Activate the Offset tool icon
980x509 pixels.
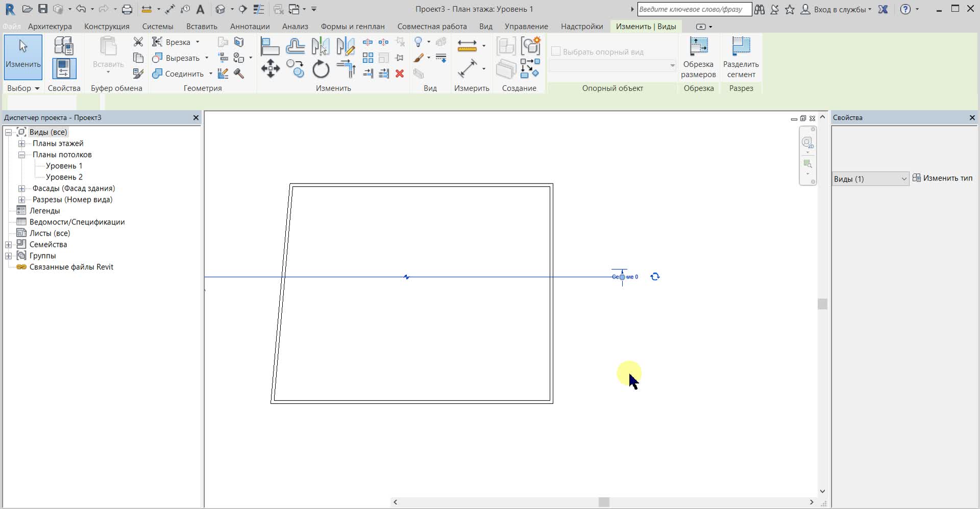[295, 46]
